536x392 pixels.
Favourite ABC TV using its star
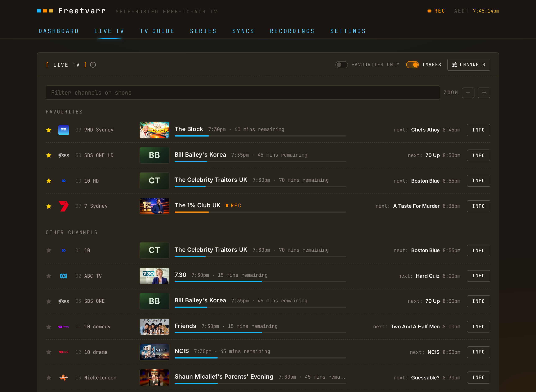[x=49, y=276]
